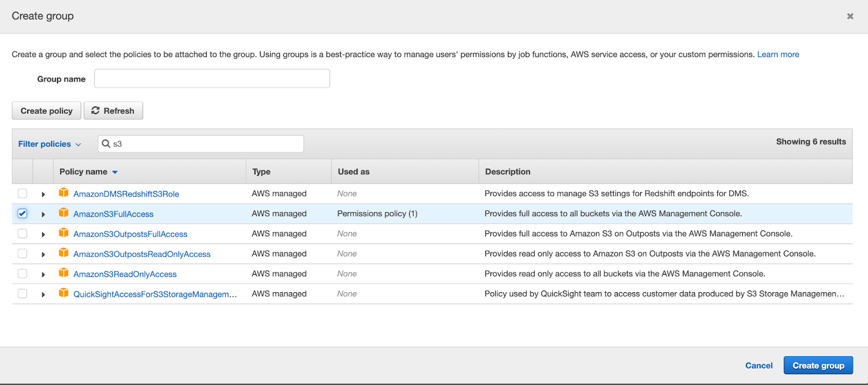
Task: Click AWS managed cell in AmazonS3FullAccess row
Action: click(x=279, y=213)
